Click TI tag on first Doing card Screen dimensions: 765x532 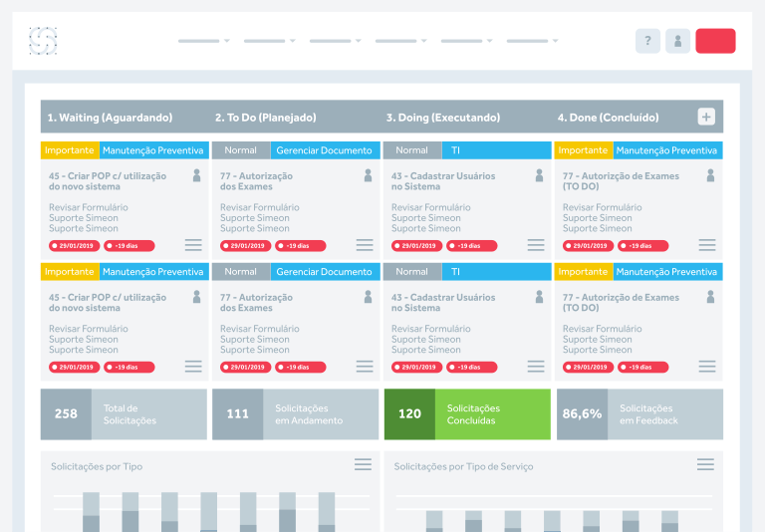(x=497, y=150)
